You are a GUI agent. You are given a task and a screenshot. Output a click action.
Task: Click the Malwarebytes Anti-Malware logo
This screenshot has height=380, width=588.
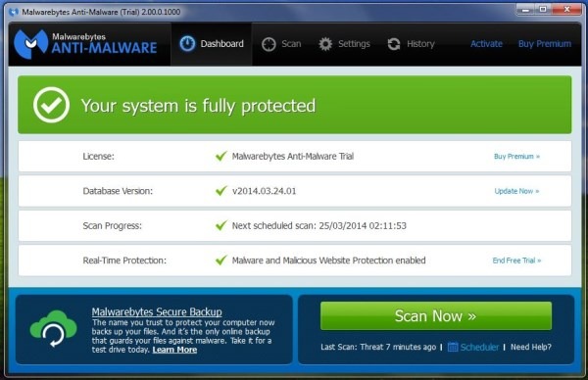point(85,43)
